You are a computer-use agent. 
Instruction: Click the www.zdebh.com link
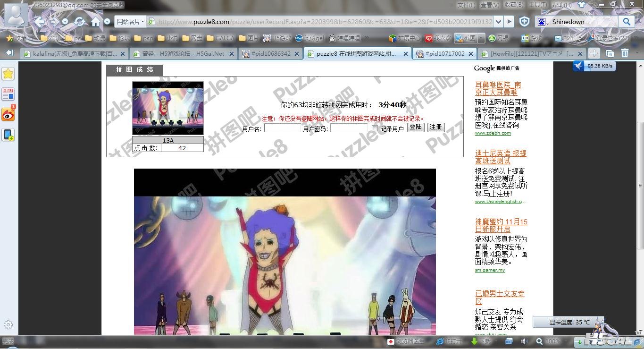pos(493,133)
